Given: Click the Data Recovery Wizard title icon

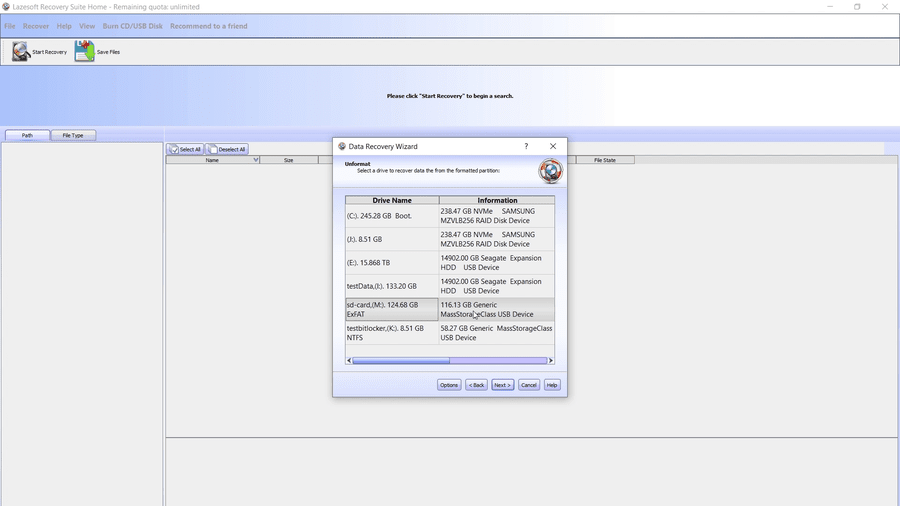Looking at the screenshot, I should [x=342, y=146].
